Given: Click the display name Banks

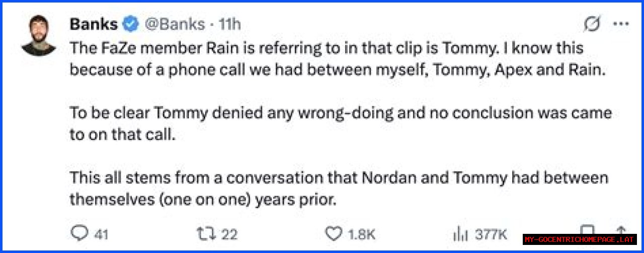Looking at the screenshot, I should point(94,24).
